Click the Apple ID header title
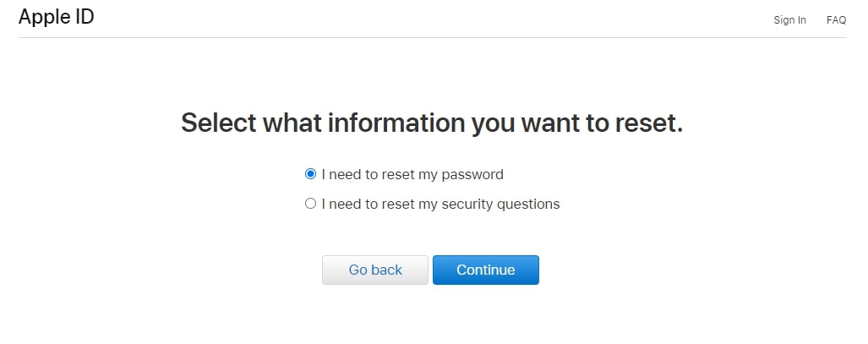The width and height of the screenshot is (868, 344). [56, 16]
